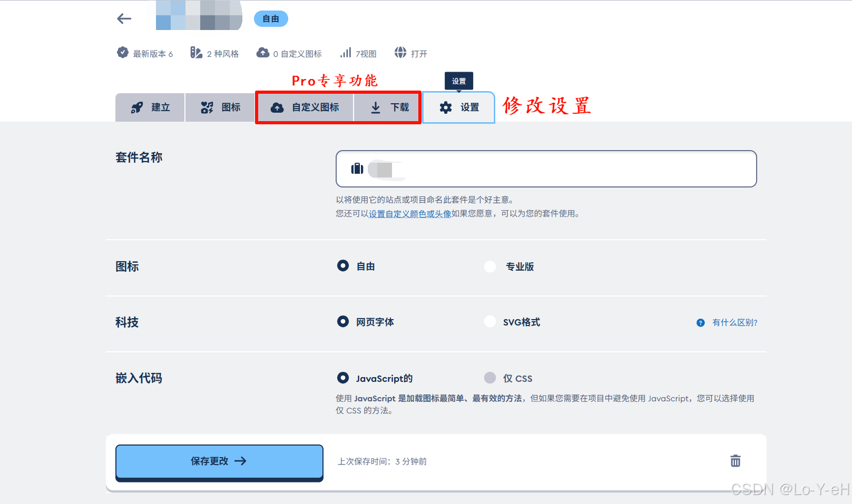Click the back arrow to return
This screenshot has height=504, width=852.
(124, 18)
